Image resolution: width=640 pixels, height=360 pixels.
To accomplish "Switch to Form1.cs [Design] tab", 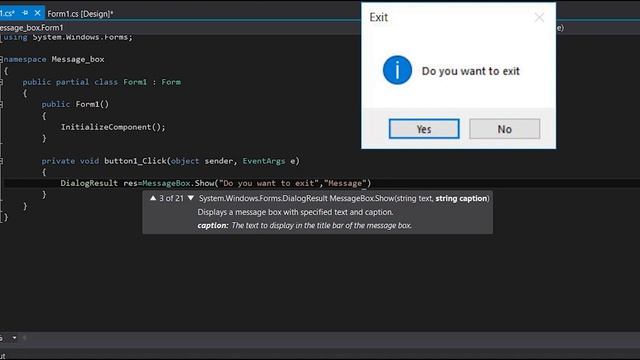I will pos(80,13).
